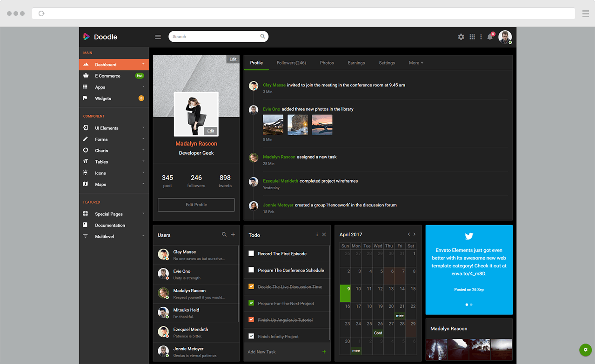The width and height of the screenshot is (595, 364).
Task: Check Record The First Episode task
Action: point(251,253)
